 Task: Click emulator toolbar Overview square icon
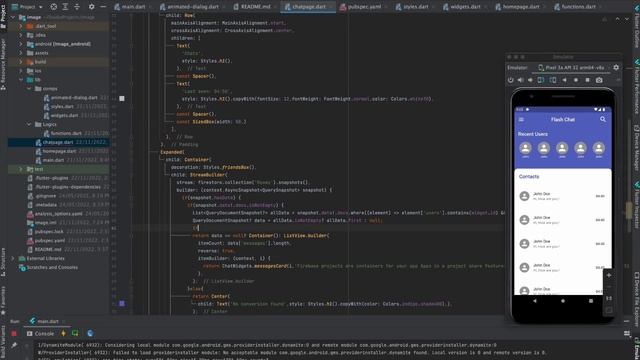click(587, 80)
